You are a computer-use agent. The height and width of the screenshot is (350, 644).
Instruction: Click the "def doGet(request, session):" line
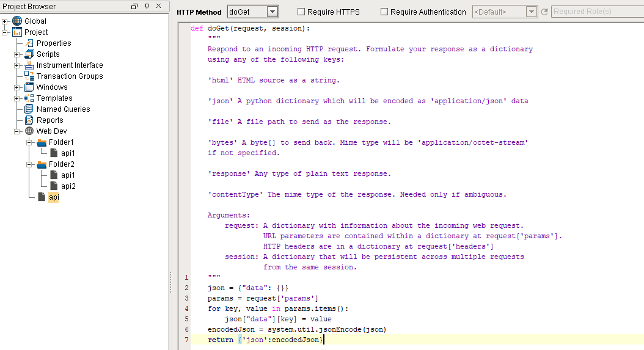click(250, 28)
